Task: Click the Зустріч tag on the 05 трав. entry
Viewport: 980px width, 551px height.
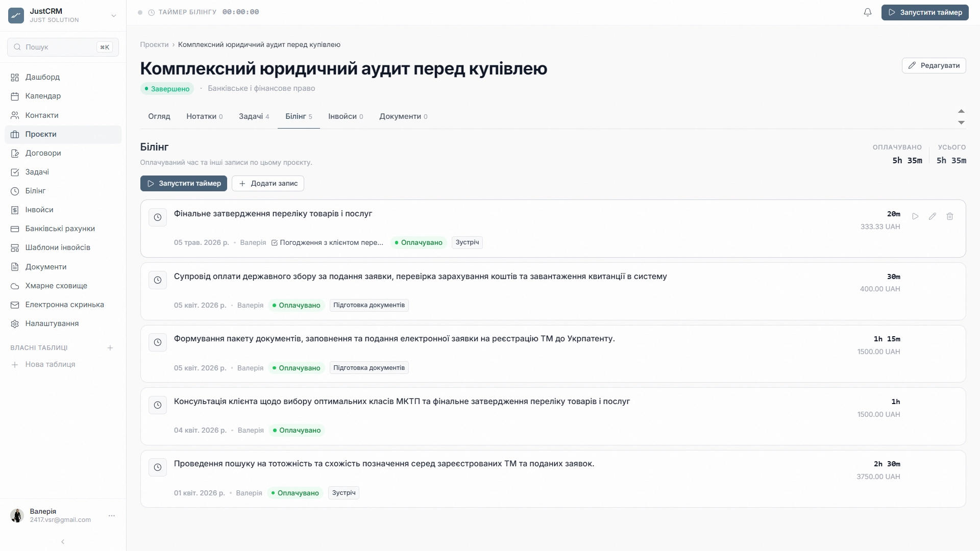Action: [467, 242]
